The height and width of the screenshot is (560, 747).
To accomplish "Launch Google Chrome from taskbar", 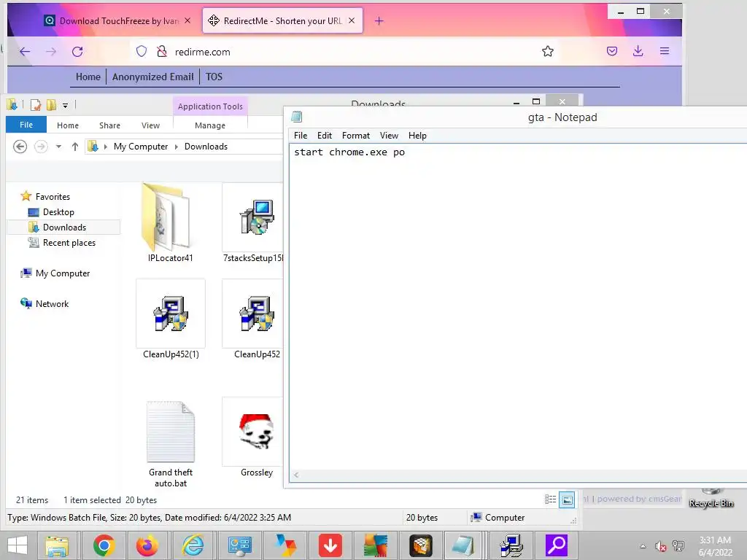I will (x=104, y=545).
